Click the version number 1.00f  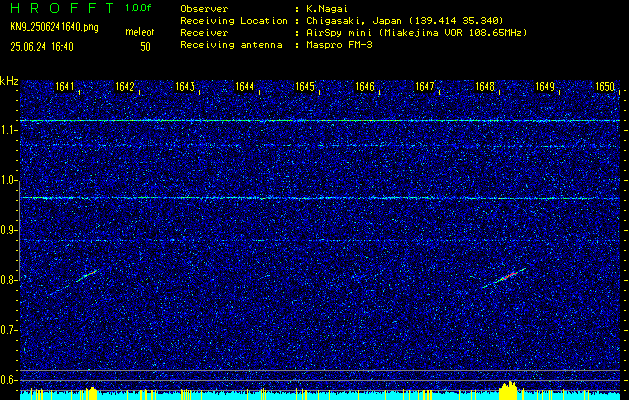pyautogui.click(x=138, y=8)
